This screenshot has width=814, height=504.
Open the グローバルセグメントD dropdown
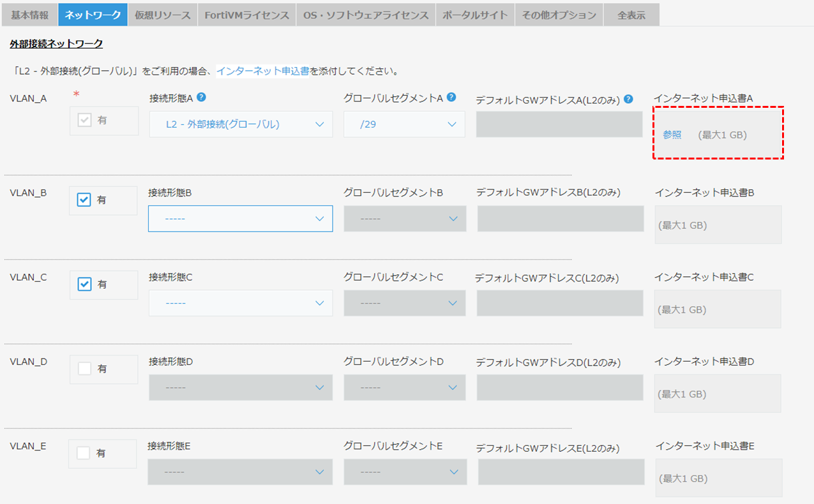405,387
